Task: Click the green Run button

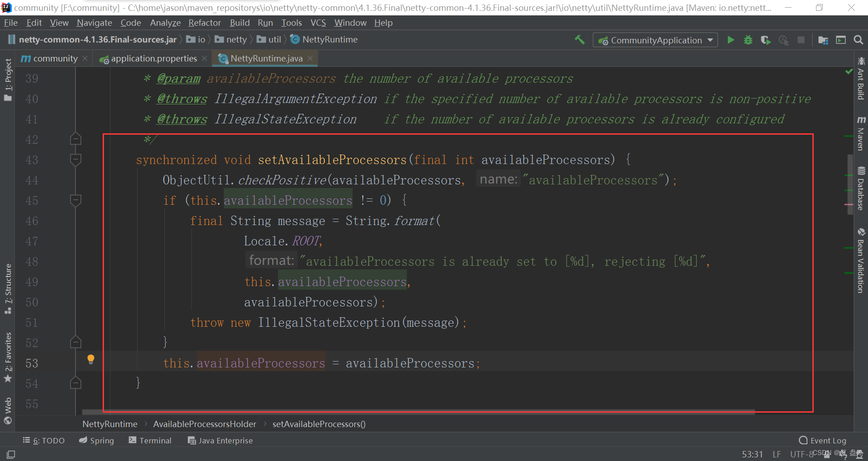Action: tap(731, 40)
